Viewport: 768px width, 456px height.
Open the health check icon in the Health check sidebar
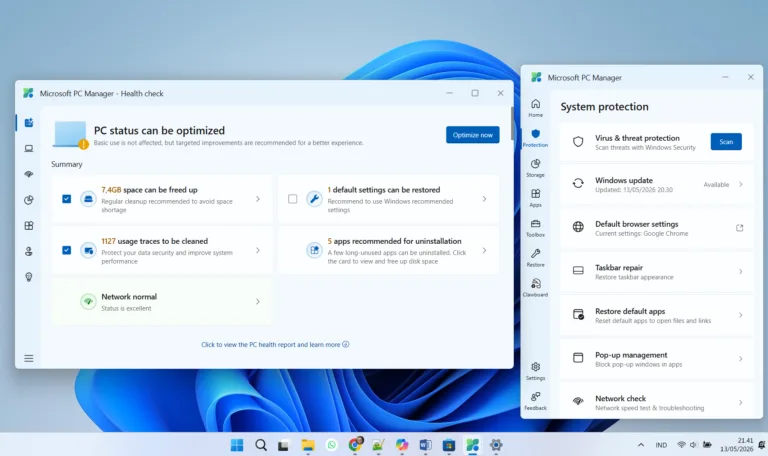[29, 122]
